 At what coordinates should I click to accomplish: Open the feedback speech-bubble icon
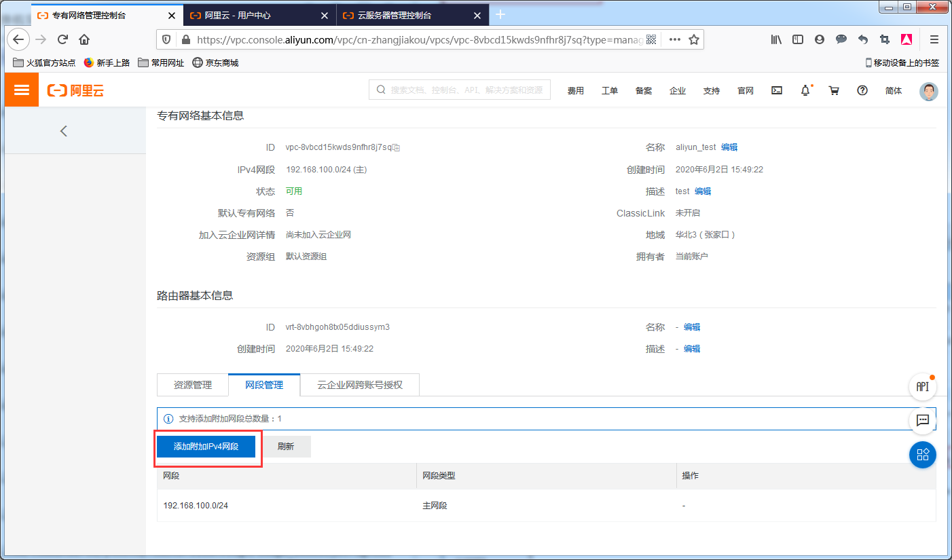[922, 421]
